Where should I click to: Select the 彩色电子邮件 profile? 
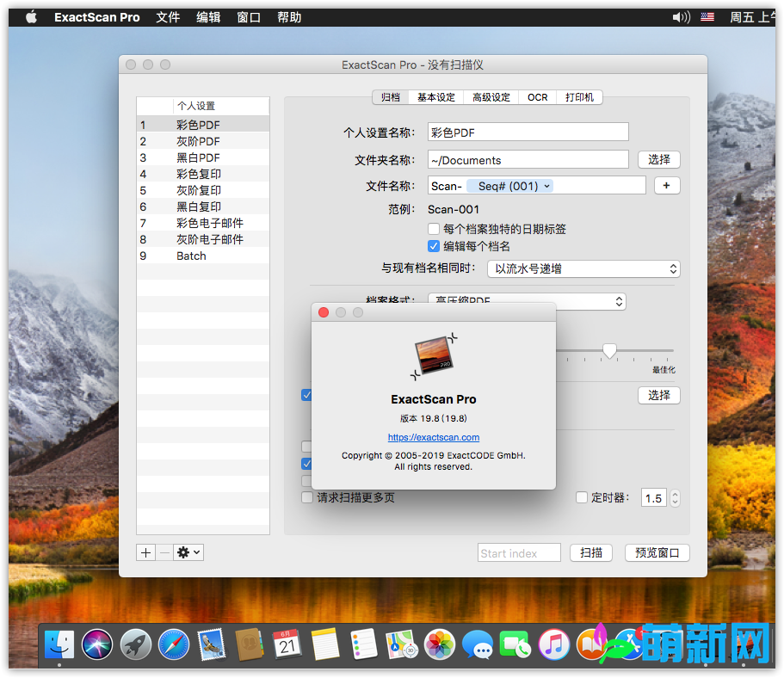[x=203, y=223]
